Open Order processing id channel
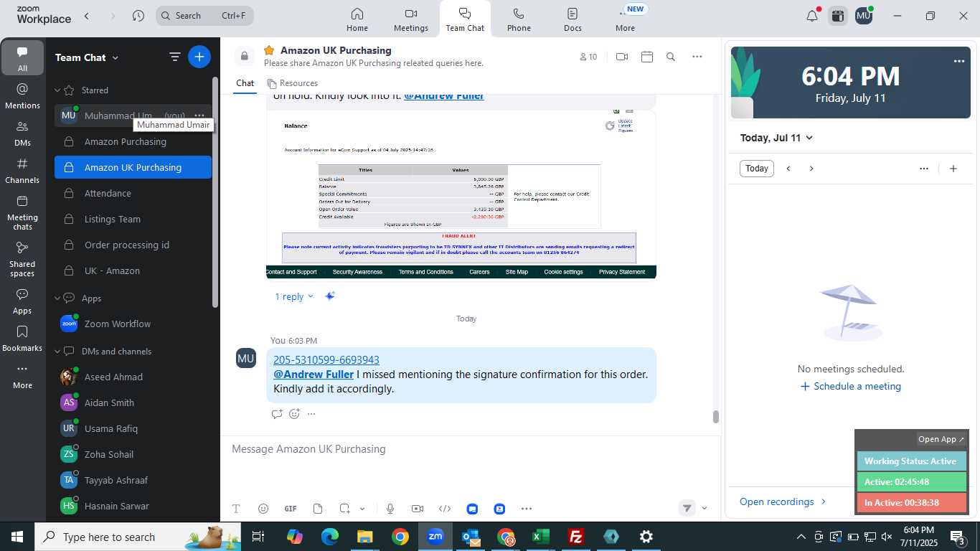The height and width of the screenshot is (551, 980). click(x=133, y=245)
